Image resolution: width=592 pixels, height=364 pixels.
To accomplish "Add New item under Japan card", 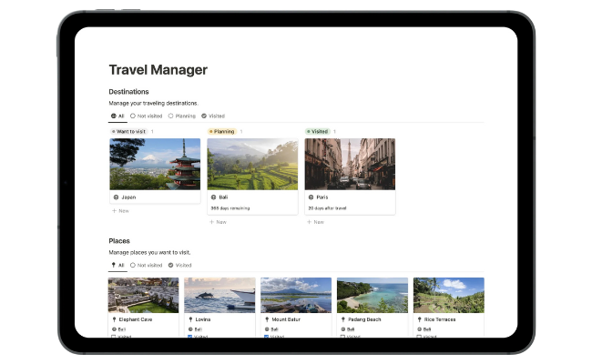I will (x=120, y=211).
